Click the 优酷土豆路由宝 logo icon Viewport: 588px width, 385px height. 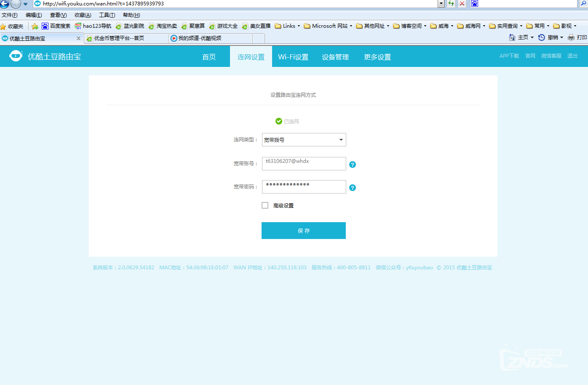[16, 56]
